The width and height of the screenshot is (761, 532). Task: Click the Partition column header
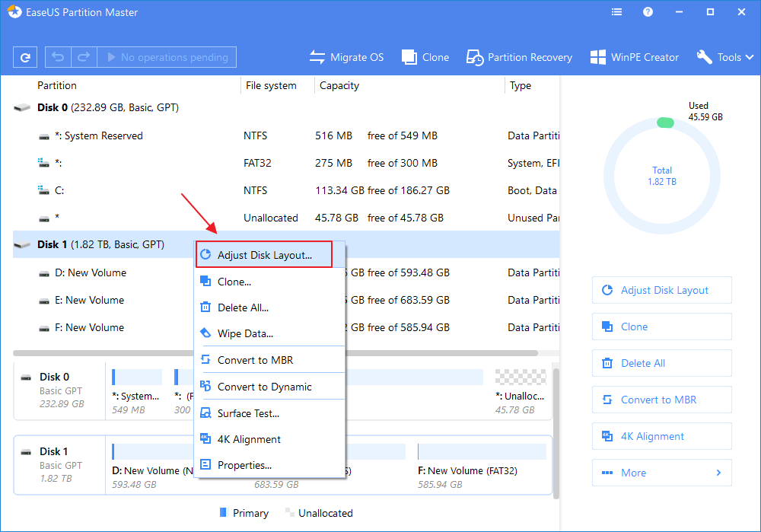57,85
